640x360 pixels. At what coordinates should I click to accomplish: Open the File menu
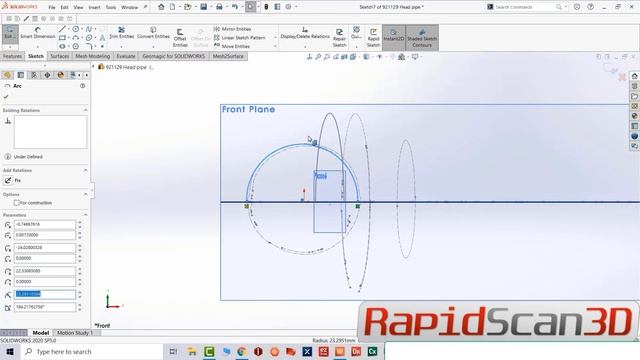(52, 7)
